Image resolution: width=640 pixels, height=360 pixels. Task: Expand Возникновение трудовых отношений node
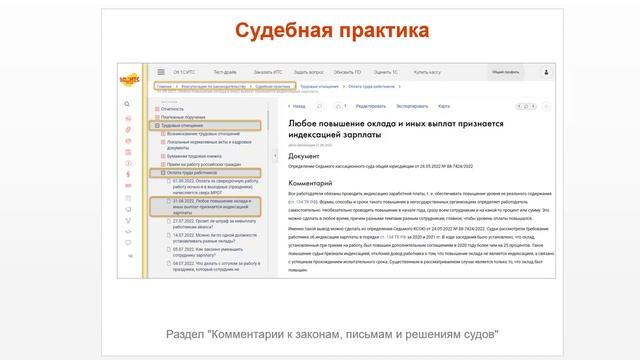pos(163,134)
